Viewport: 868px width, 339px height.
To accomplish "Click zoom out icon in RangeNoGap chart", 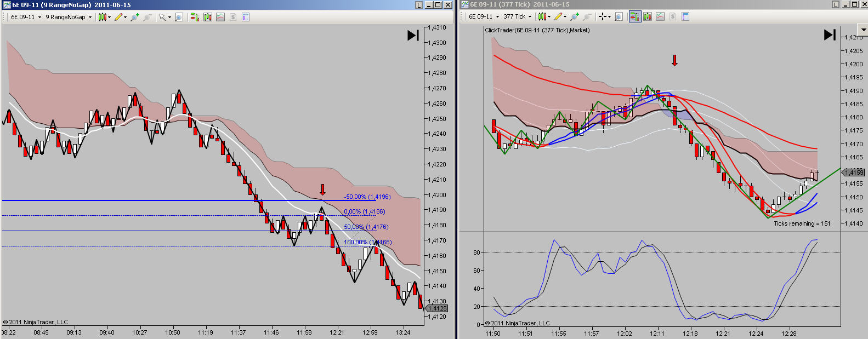I will [x=147, y=17].
